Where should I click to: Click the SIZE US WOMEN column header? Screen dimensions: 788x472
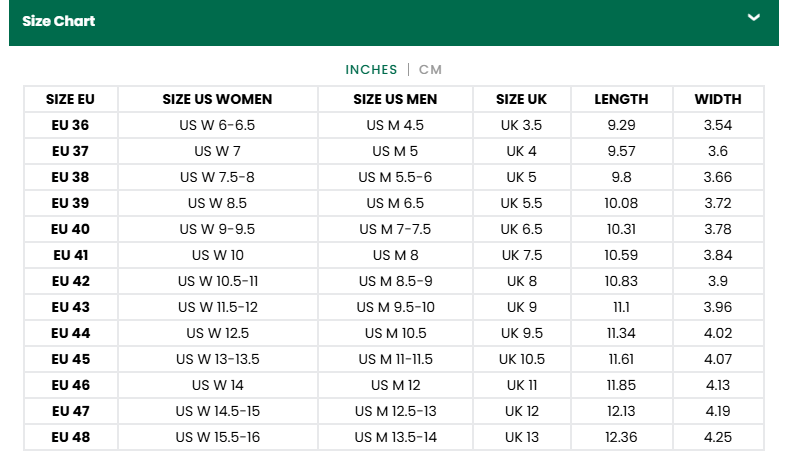(217, 99)
